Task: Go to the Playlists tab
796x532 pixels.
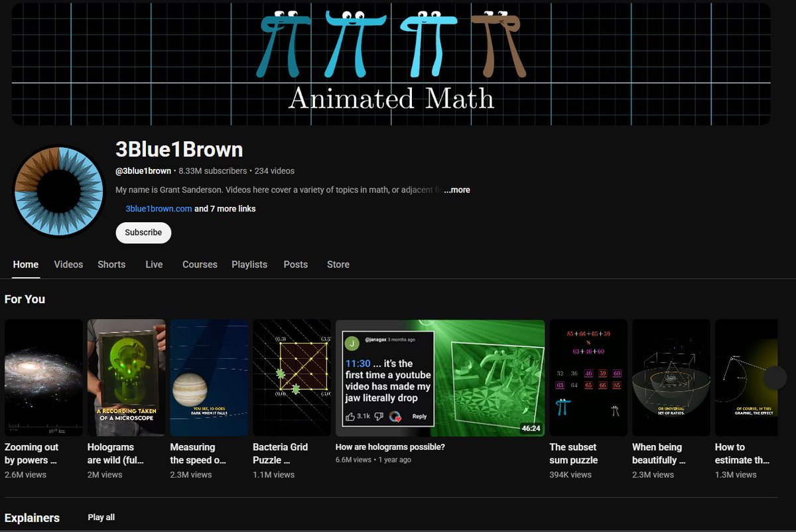Action: point(249,264)
